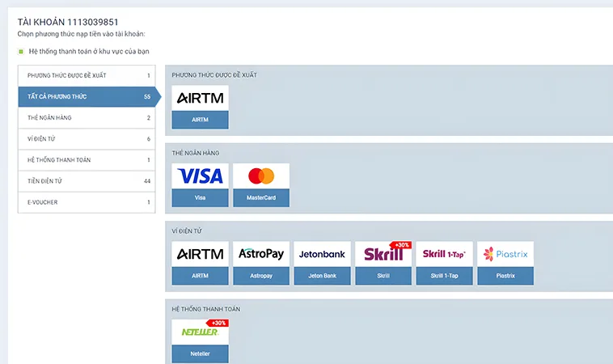
Task: Choose AIRTM logo in Ví điện tử section
Action: [x=201, y=254]
